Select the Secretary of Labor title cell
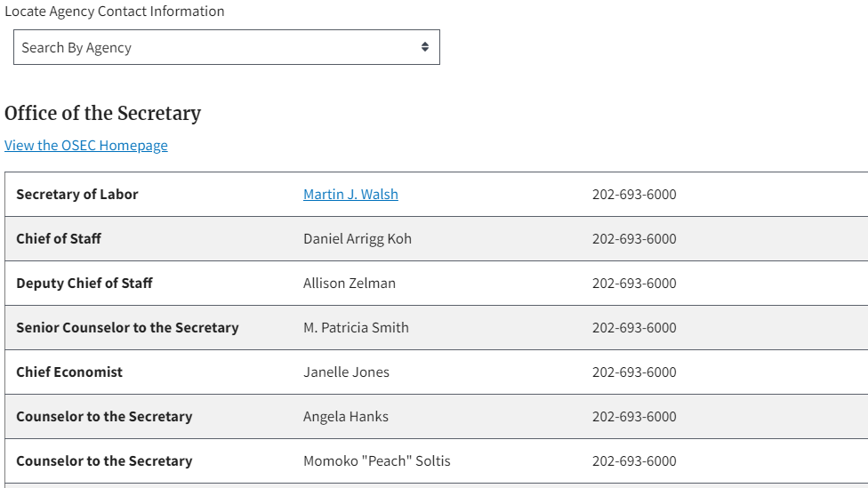The width and height of the screenshot is (868, 488). tap(77, 194)
